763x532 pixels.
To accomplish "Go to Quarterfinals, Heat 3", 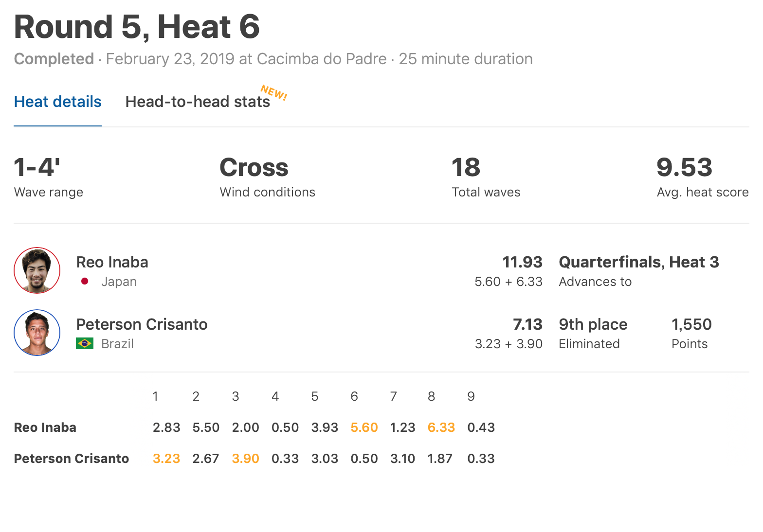I will pyautogui.click(x=638, y=262).
